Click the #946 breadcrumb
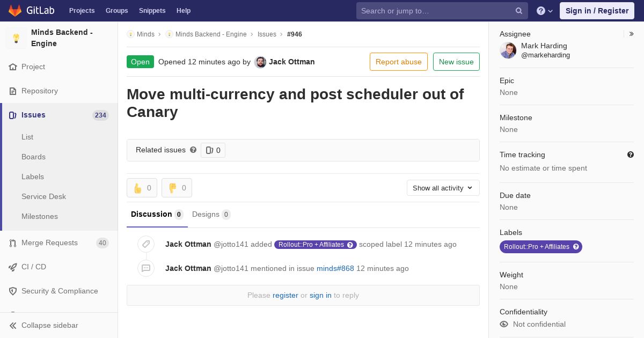This screenshot has width=644, height=338. tap(295, 34)
